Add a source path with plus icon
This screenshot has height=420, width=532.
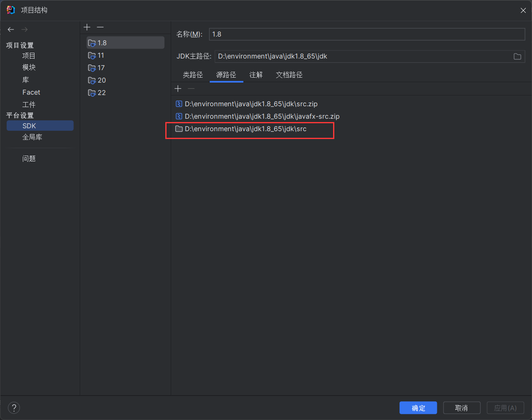pyautogui.click(x=178, y=88)
